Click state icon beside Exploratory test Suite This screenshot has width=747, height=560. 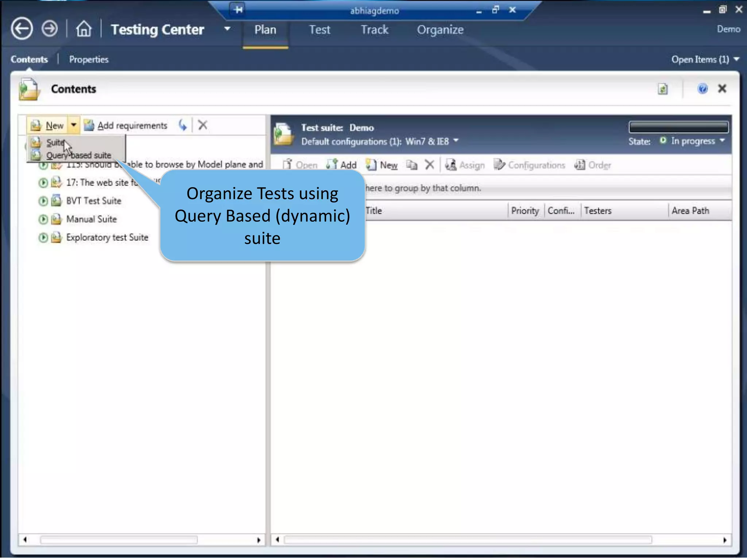tap(43, 238)
